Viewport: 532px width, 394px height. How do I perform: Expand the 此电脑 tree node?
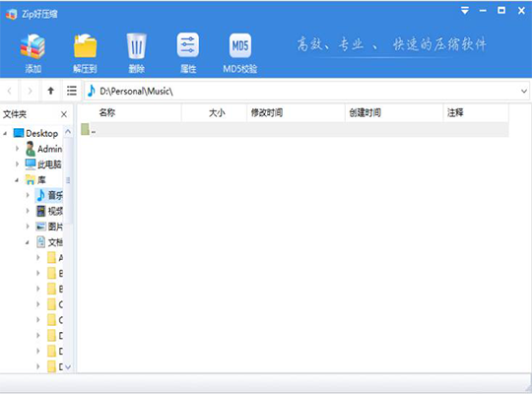pos(17,164)
